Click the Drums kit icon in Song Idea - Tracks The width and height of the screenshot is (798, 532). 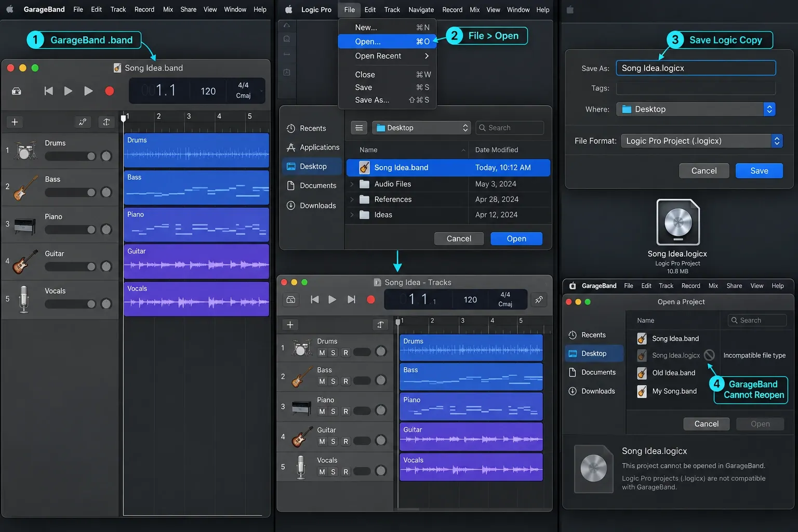pos(301,348)
